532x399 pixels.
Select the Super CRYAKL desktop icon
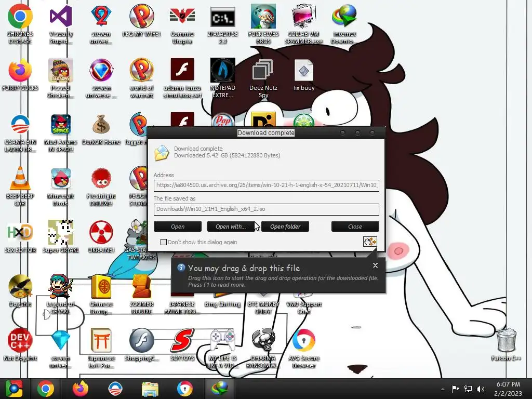(61, 236)
